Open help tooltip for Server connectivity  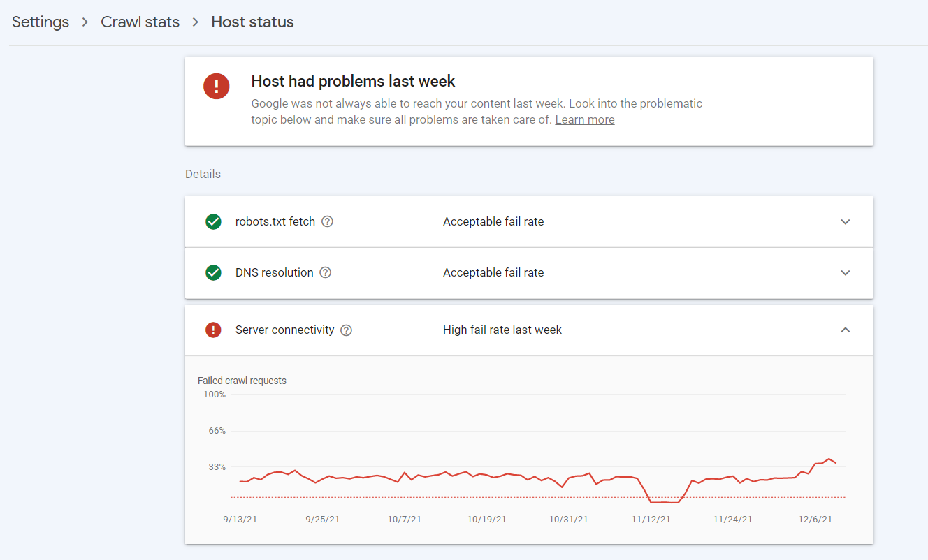click(346, 330)
